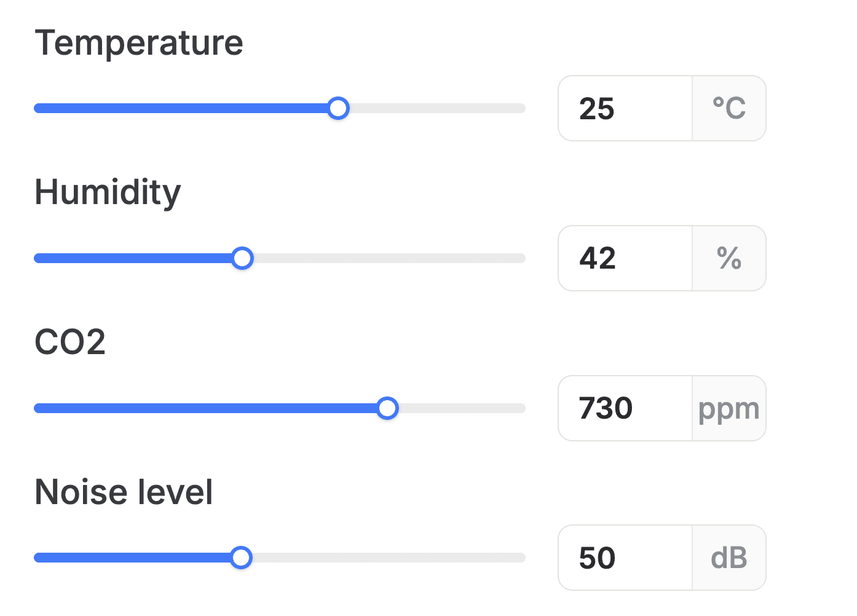Click the unfilled gray Temperature track
Screen dimensions: 857x616
[x=438, y=108]
